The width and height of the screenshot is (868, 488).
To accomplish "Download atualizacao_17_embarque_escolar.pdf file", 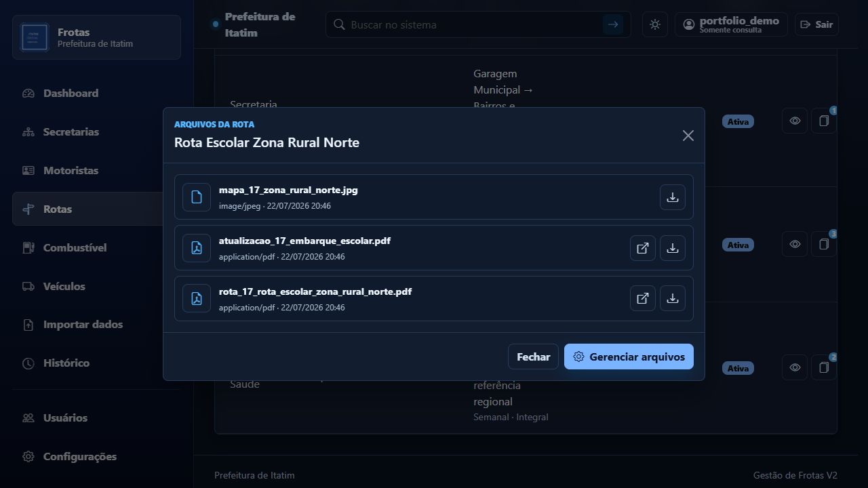I will coord(673,248).
